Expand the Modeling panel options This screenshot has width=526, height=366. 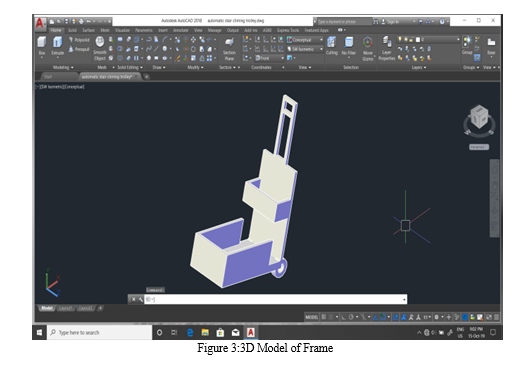(63, 67)
